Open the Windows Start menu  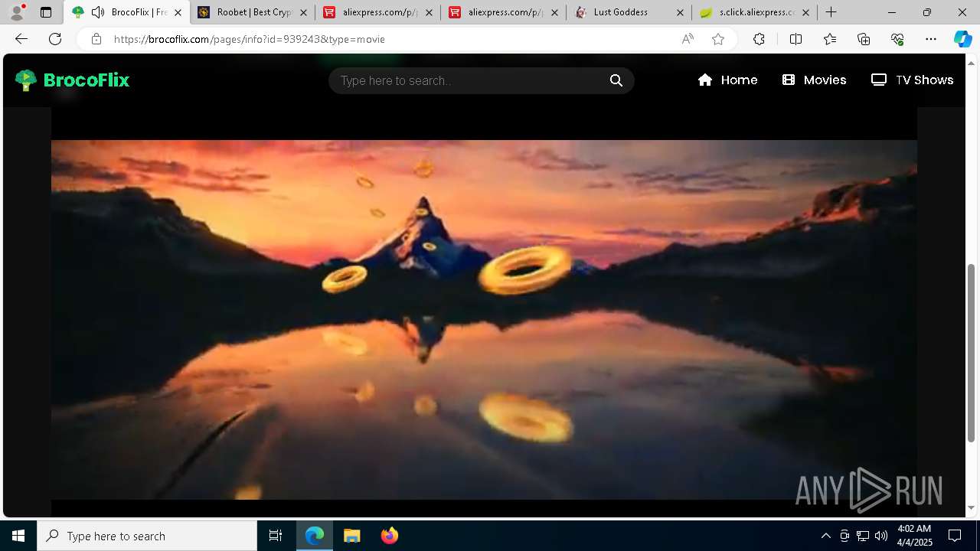18,536
